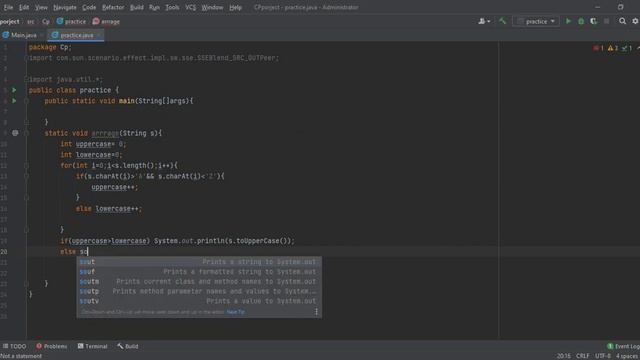This screenshot has width=640, height=360.
Task: Collapse the main method fold marker
Action: coord(26,101)
